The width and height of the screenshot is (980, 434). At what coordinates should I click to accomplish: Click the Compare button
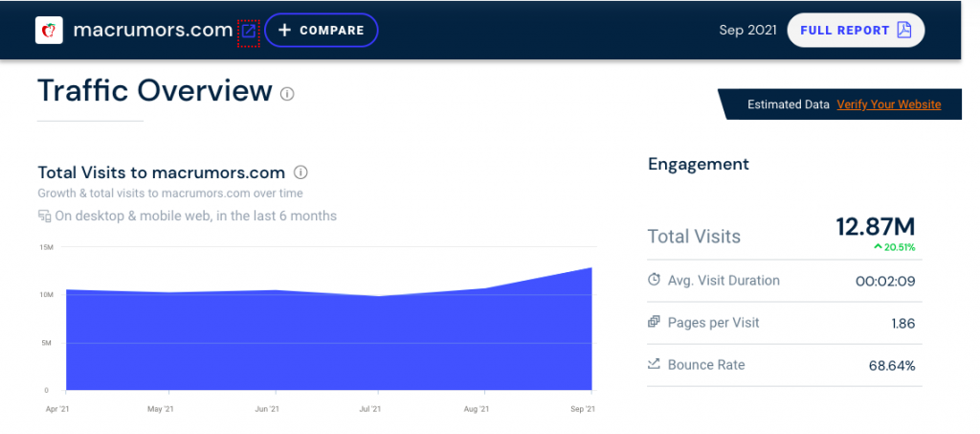point(322,30)
